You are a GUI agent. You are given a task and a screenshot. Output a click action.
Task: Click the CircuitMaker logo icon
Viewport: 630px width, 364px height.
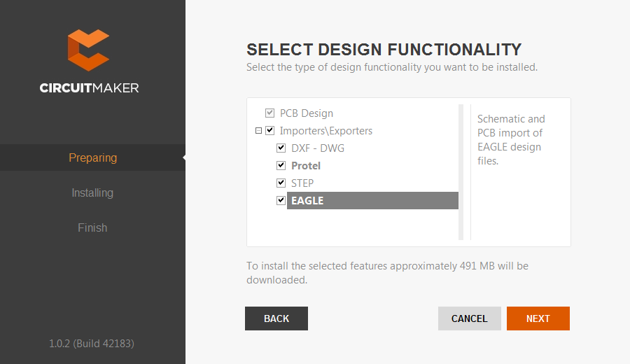point(88,50)
